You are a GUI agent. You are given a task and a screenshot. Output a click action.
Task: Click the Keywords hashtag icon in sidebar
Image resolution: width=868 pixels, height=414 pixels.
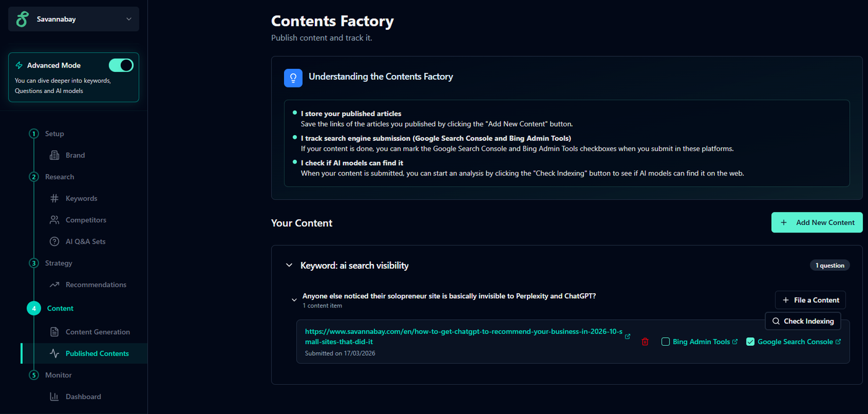pyautogui.click(x=55, y=198)
